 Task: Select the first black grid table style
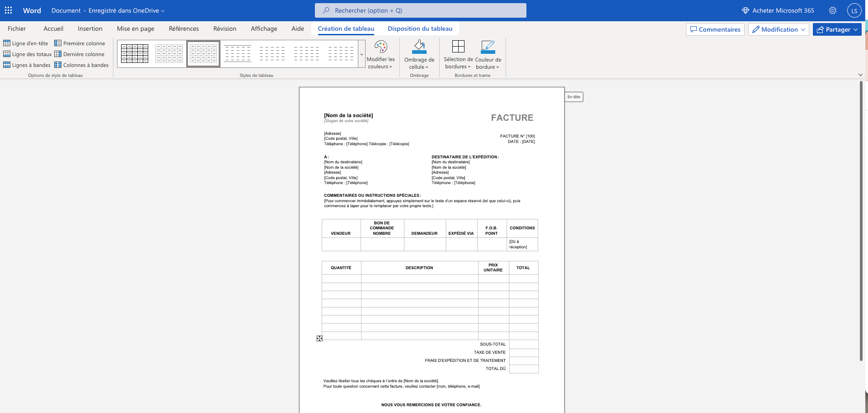(135, 54)
